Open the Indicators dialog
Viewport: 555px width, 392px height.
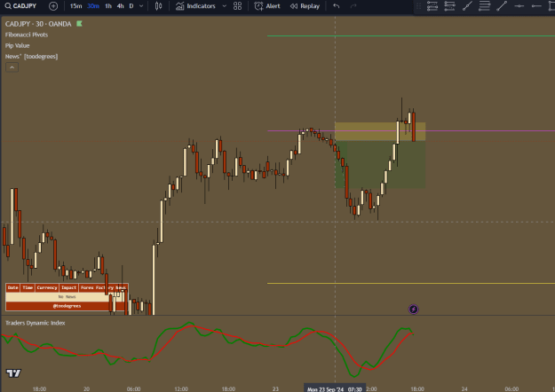tap(195, 6)
